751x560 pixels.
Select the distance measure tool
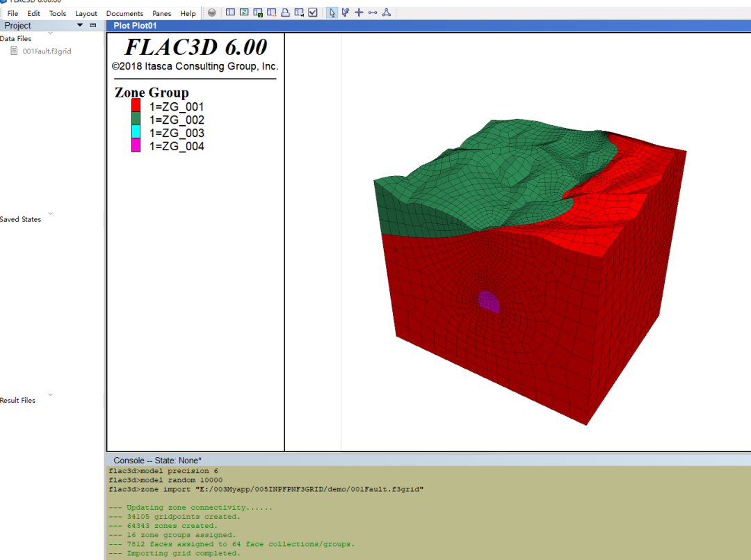373,13
